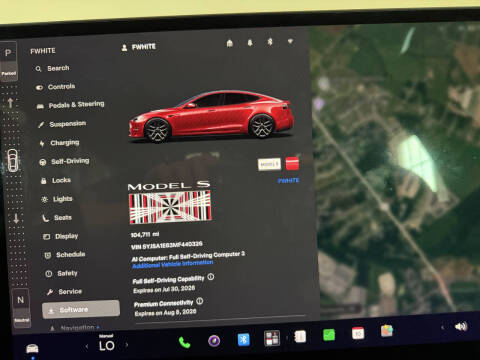
Task: Open Additional Vehicle Information link
Action: tap(173, 264)
